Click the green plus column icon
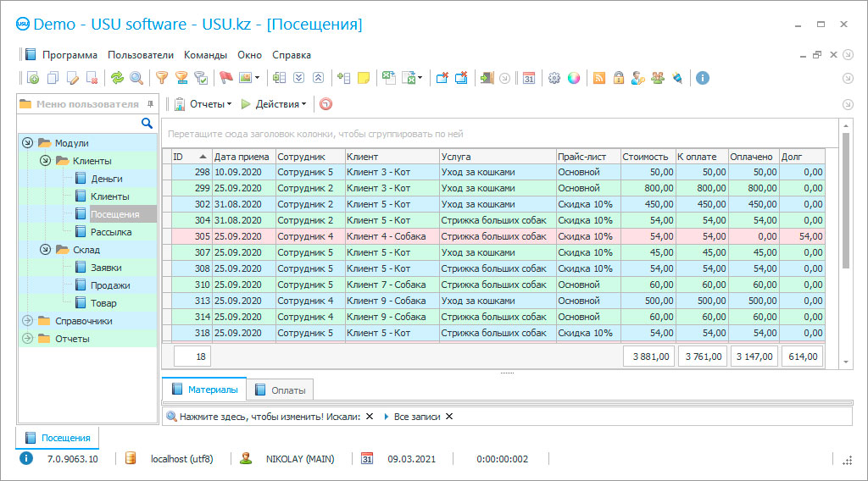Screen dimensions: 868x481 (344, 78)
